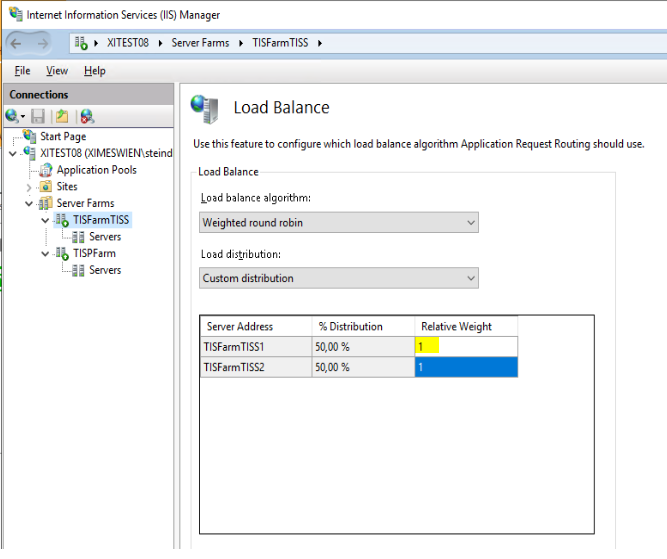Click the Relative Weight column header
Image resolution: width=667 pixels, height=559 pixels.
[466, 326]
